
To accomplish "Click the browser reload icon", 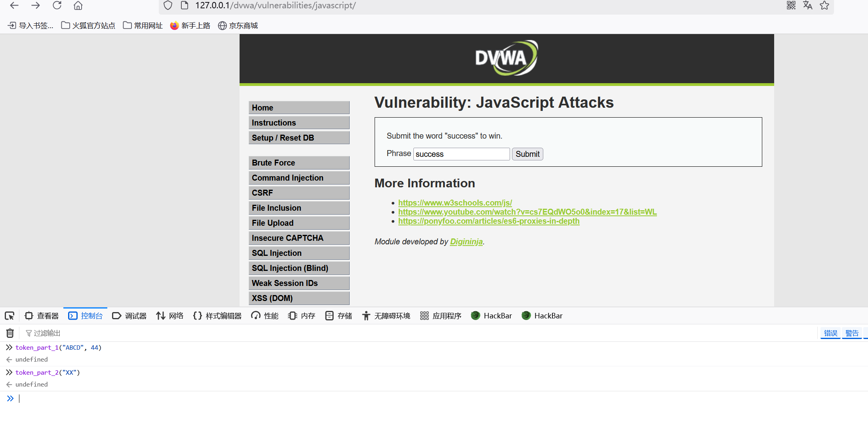I will (x=57, y=6).
